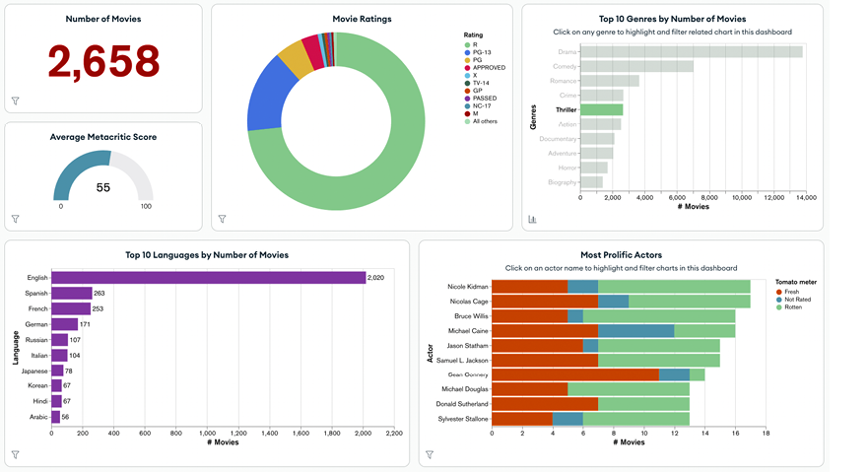The image size is (868, 473).
Task: Click the Crime genre label
Action: [568, 96]
